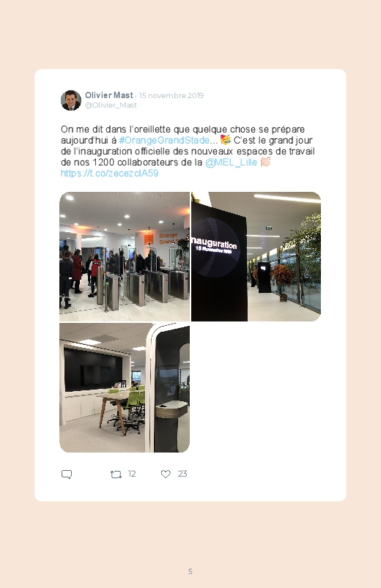
Task: Click the heart like icon
Action: (166, 475)
